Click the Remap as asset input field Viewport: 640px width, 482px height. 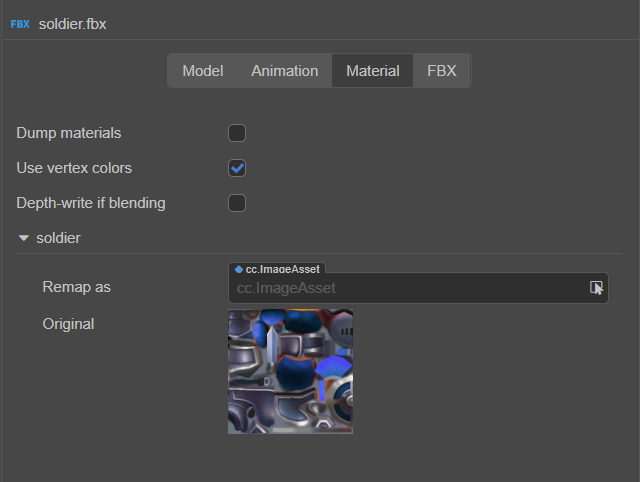tap(405, 288)
